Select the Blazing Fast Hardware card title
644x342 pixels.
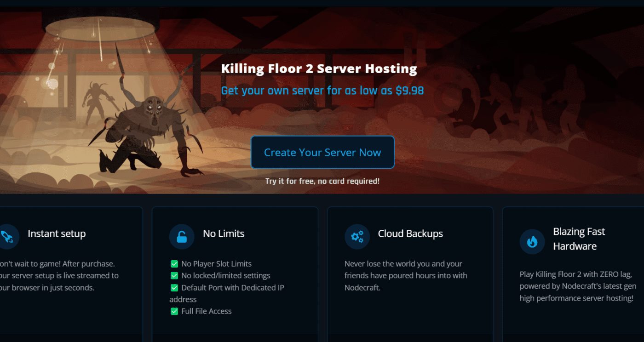[579, 239]
